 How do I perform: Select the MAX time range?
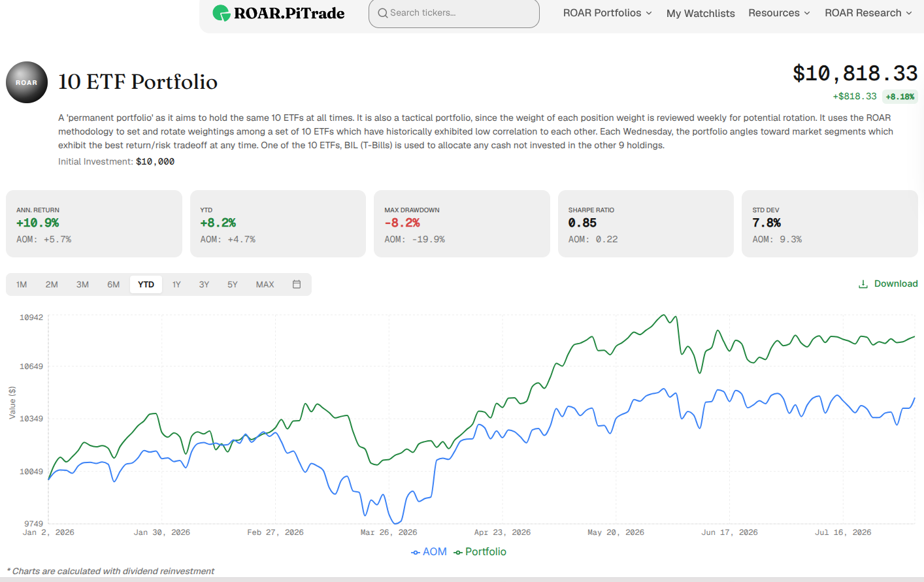click(x=265, y=285)
